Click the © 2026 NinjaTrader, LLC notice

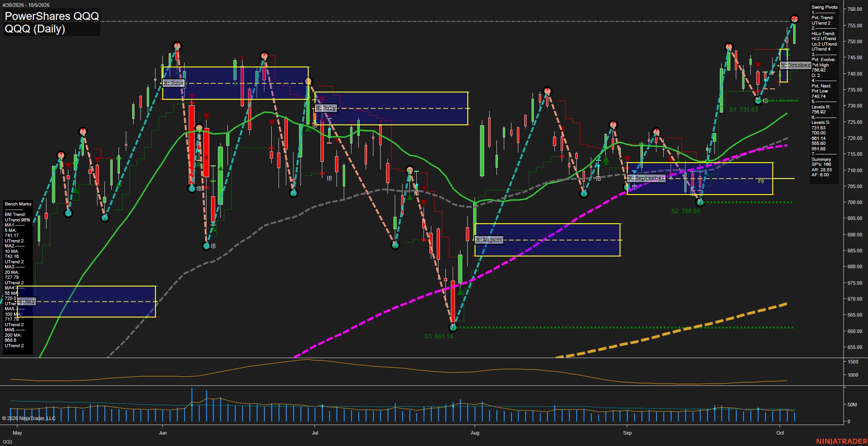point(29,418)
